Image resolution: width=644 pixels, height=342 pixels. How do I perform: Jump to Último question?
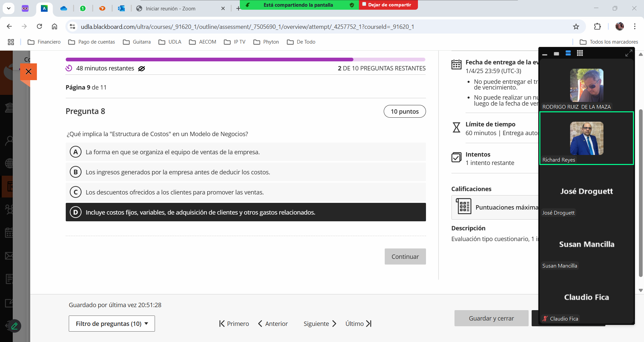coord(358,324)
